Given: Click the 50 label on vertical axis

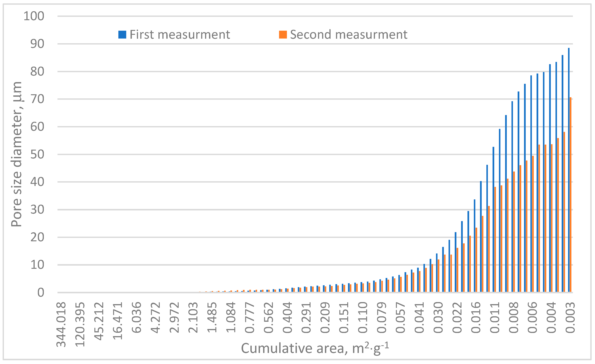Looking at the screenshot, I should point(37,154).
